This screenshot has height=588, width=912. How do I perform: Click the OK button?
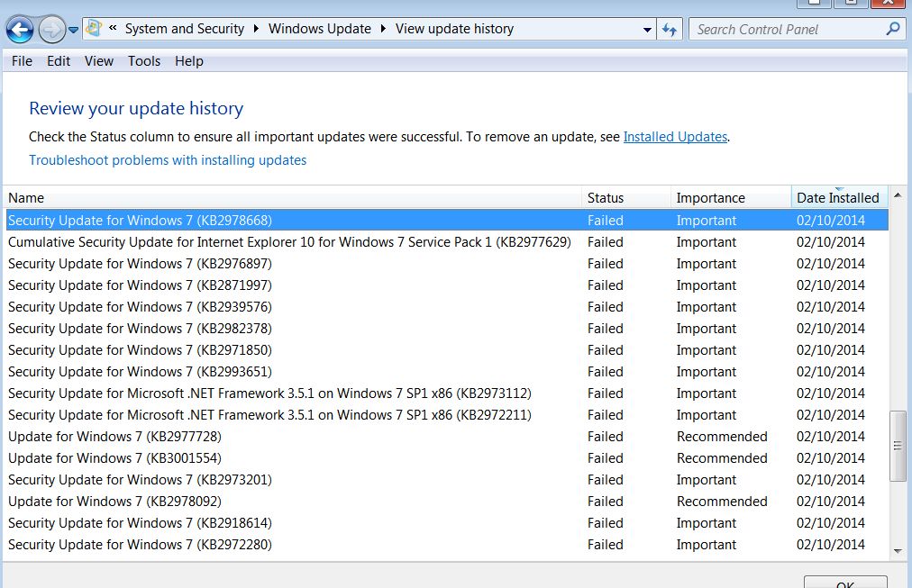click(x=845, y=583)
